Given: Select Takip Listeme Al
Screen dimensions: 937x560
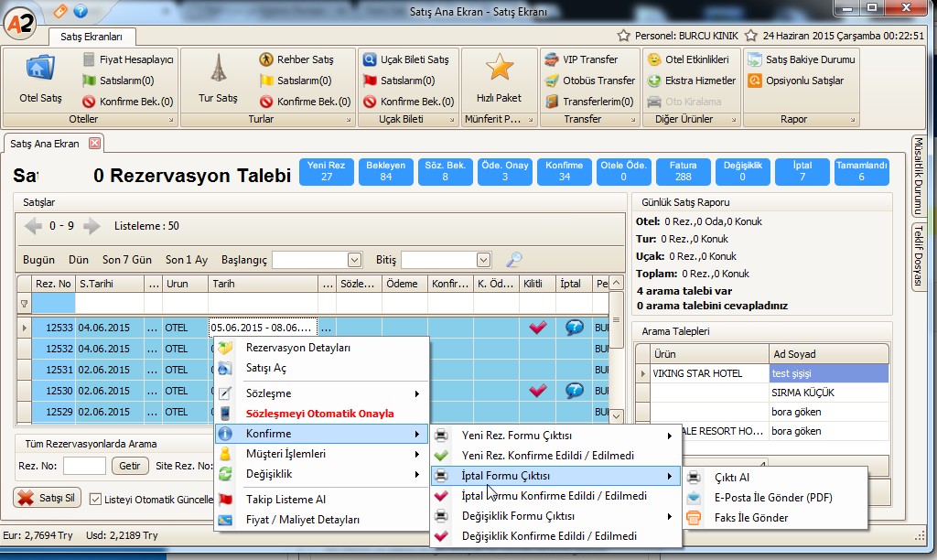Looking at the screenshot, I should 321,500.
